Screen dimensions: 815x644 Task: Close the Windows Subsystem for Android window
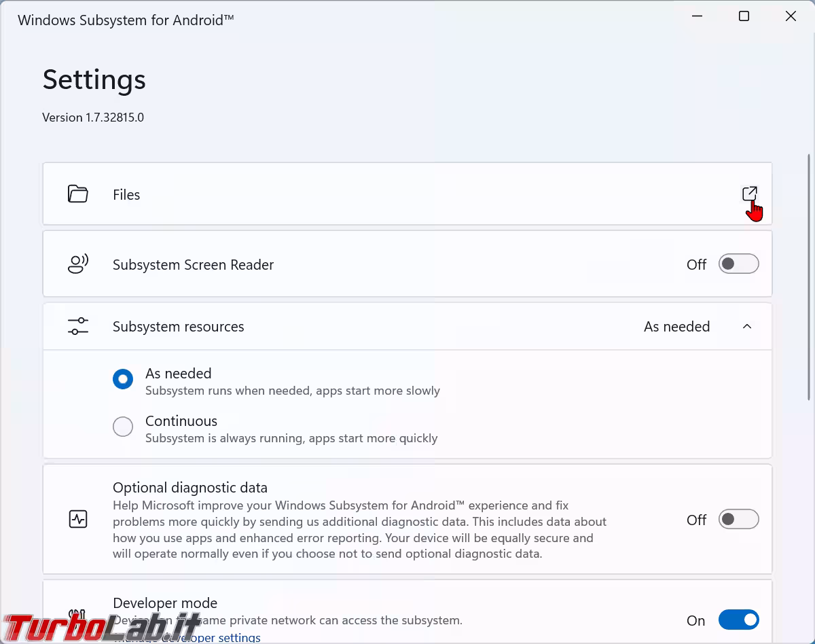[791, 16]
